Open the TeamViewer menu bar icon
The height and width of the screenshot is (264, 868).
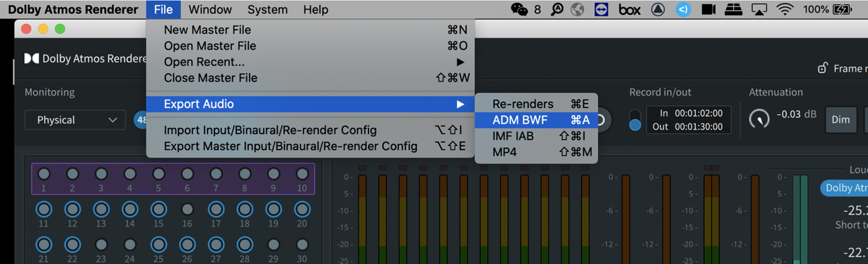[x=601, y=10]
